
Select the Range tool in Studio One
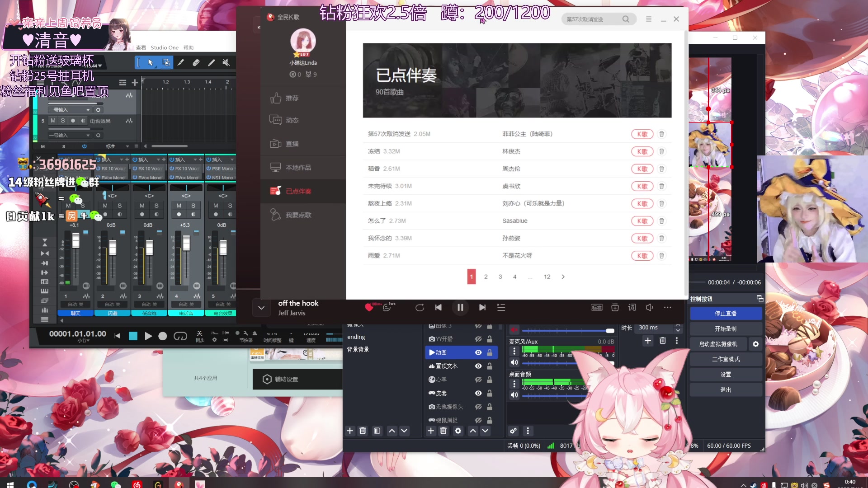(166, 62)
